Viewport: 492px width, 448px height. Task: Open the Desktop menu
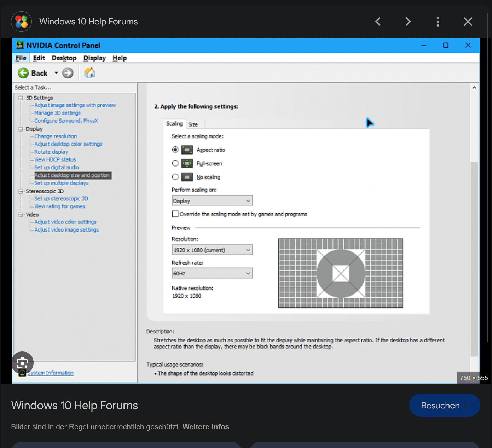click(64, 58)
